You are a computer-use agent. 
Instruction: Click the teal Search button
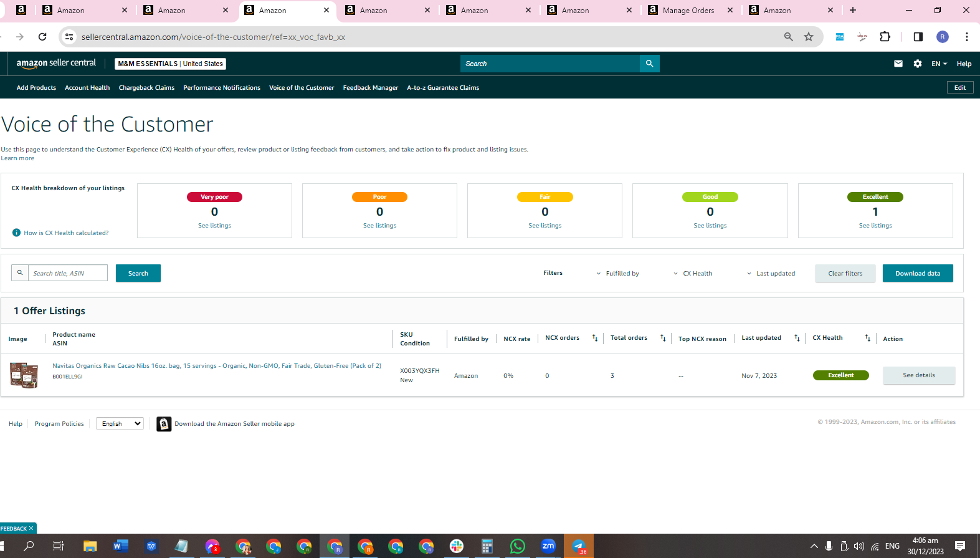138,273
